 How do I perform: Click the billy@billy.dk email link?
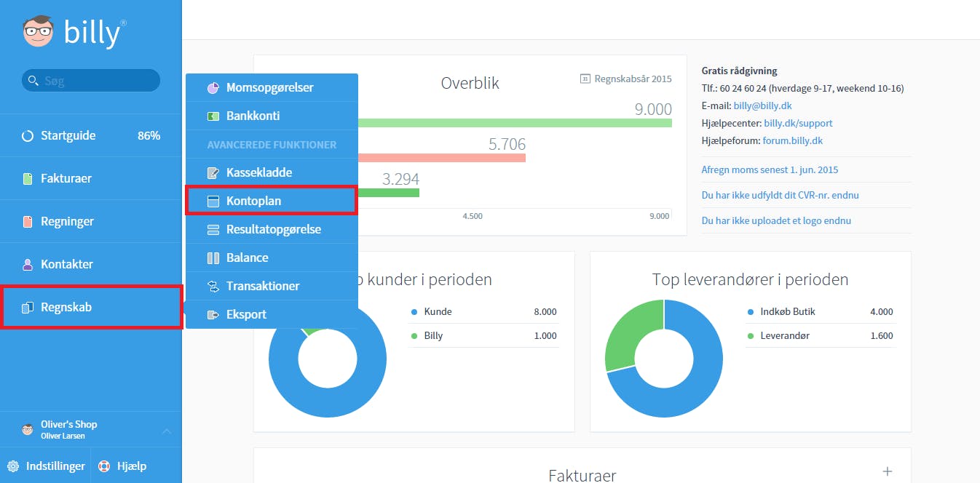click(x=762, y=106)
